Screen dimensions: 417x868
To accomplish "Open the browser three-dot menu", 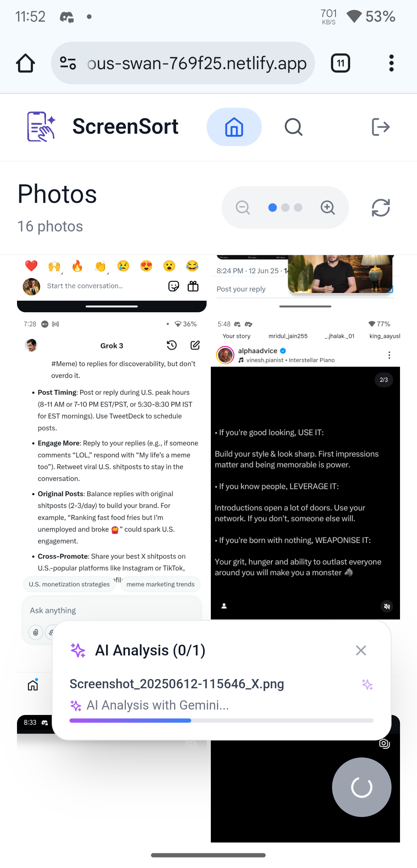I will pos(392,63).
